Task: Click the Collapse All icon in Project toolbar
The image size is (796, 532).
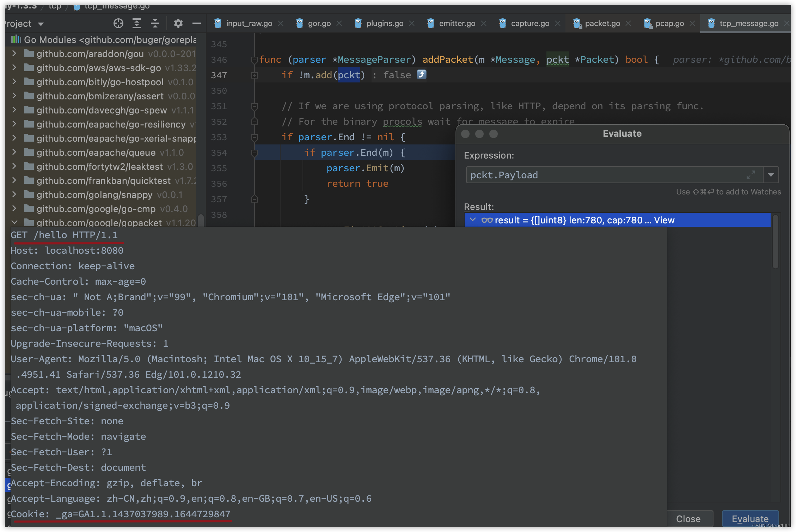Action: (x=155, y=24)
